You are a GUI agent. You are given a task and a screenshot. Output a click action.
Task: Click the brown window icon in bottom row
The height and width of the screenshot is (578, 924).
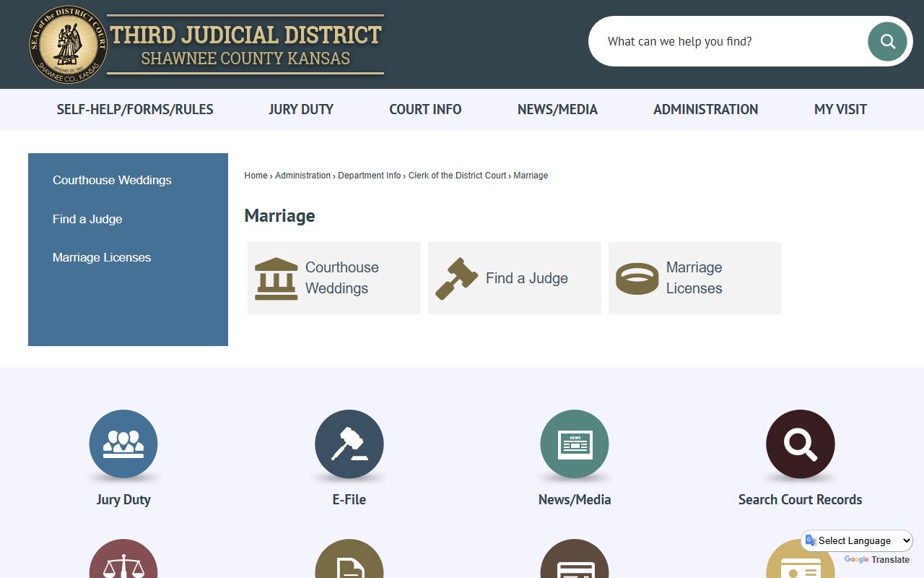click(575, 558)
